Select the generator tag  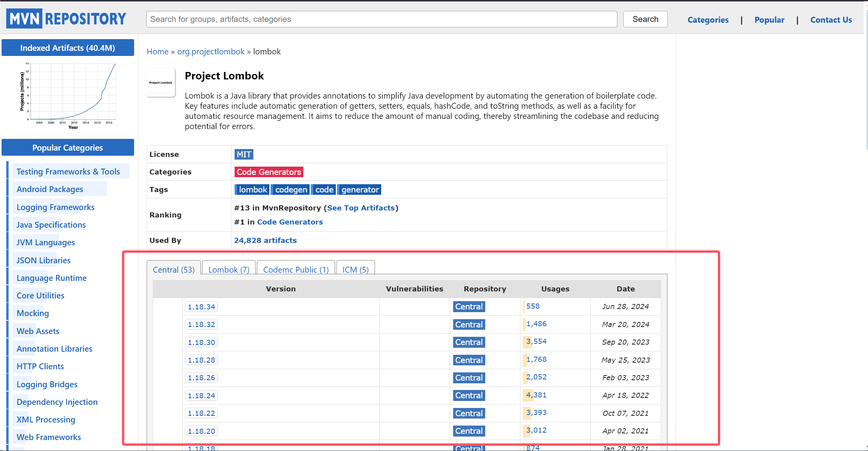[360, 190]
